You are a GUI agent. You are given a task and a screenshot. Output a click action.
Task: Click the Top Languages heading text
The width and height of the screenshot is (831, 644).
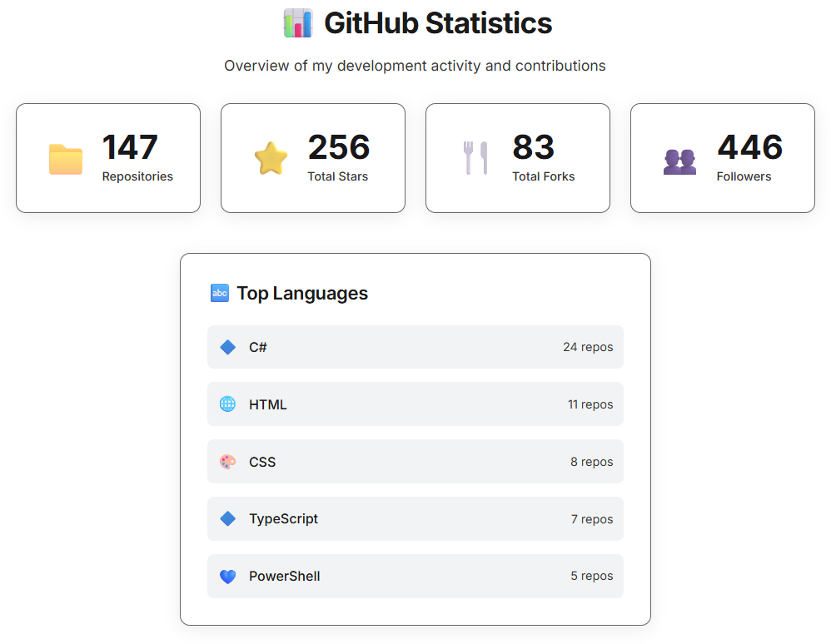tap(302, 294)
